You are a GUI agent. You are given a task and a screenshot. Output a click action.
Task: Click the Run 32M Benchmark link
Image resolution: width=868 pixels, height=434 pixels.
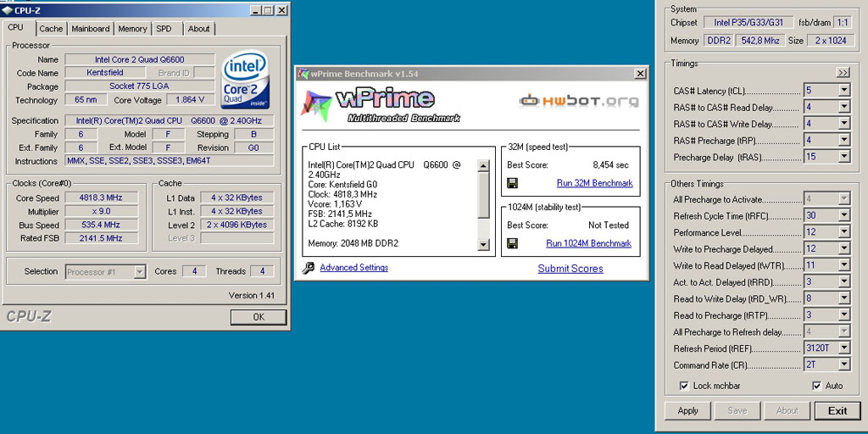594,183
